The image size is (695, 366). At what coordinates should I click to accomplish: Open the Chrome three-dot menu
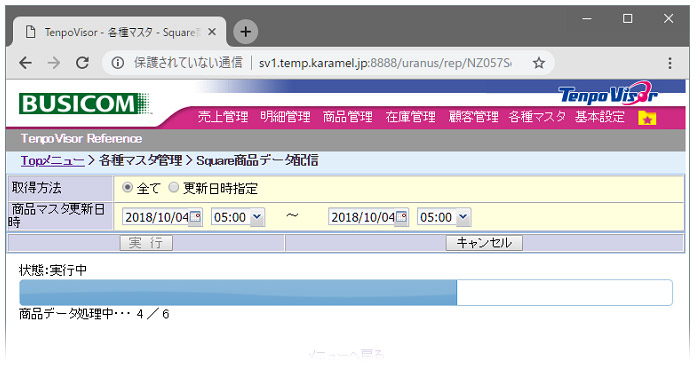[x=670, y=63]
